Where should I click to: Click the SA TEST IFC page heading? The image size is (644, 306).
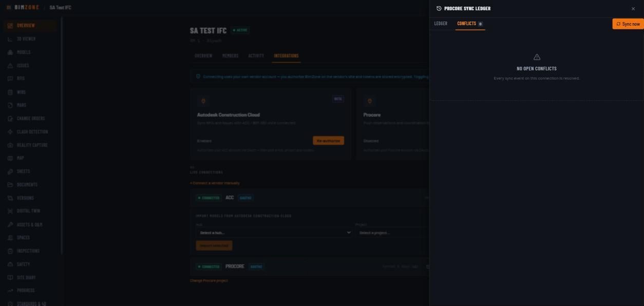pos(208,31)
